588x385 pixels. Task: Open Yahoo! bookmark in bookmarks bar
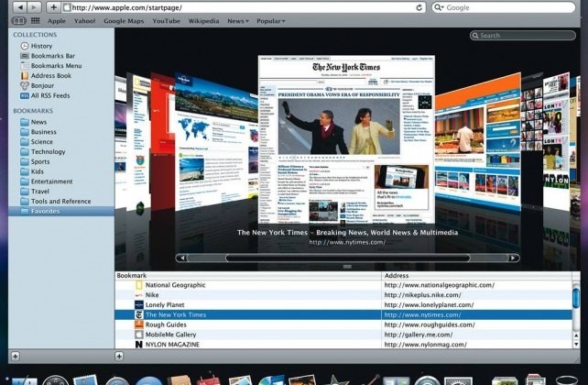coord(84,21)
